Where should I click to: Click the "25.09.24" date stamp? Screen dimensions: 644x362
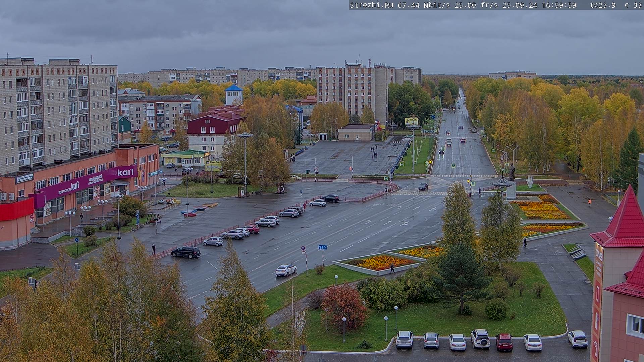(x=520, y=5)
